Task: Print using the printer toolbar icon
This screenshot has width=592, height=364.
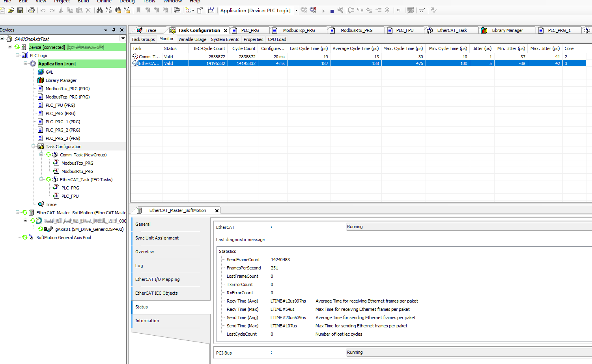Action: pyautogui.click(x=32, y=10)
